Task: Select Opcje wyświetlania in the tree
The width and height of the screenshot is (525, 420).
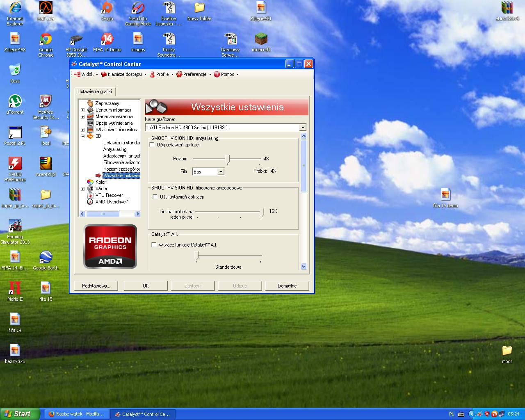Action: point(114,123)
